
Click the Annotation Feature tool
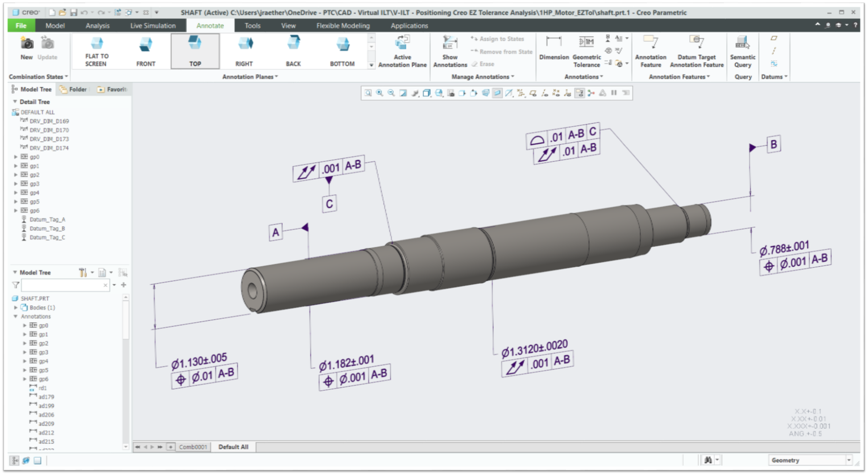650,51
